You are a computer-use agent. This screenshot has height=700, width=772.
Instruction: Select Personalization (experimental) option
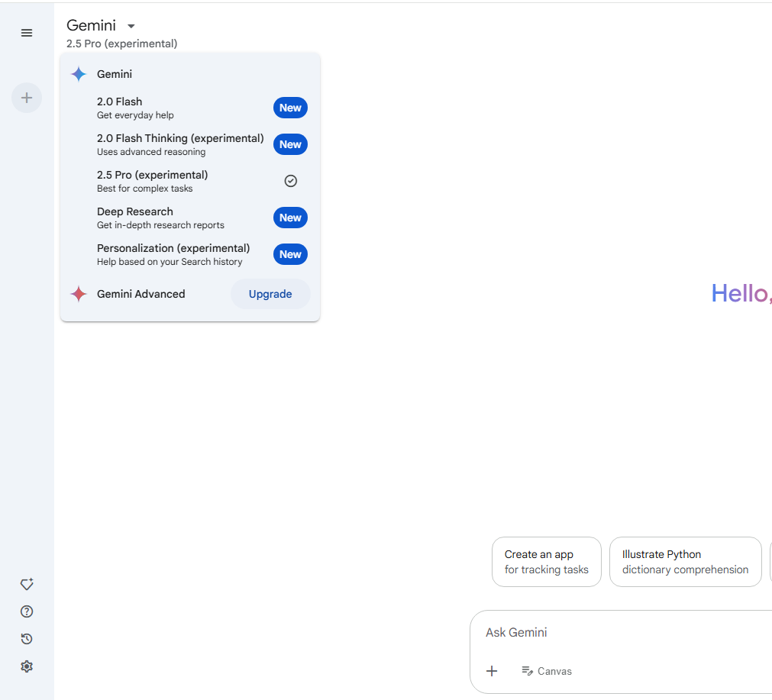pyautogui.click(x=190, y=254)
